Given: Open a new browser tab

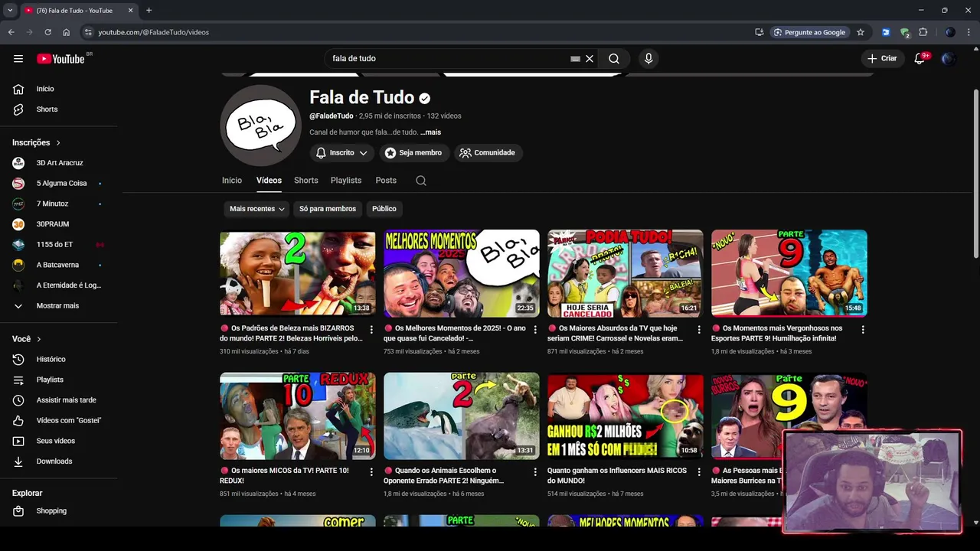Looking at the screenshot, I should click(x=149, y=11).
